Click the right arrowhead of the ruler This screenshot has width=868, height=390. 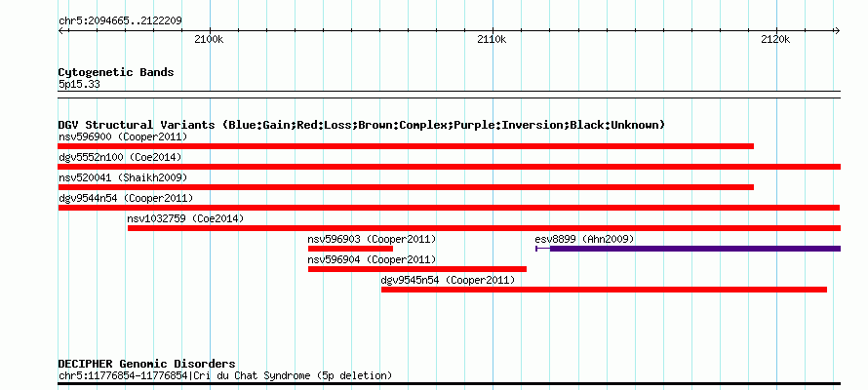coord(837,31)
